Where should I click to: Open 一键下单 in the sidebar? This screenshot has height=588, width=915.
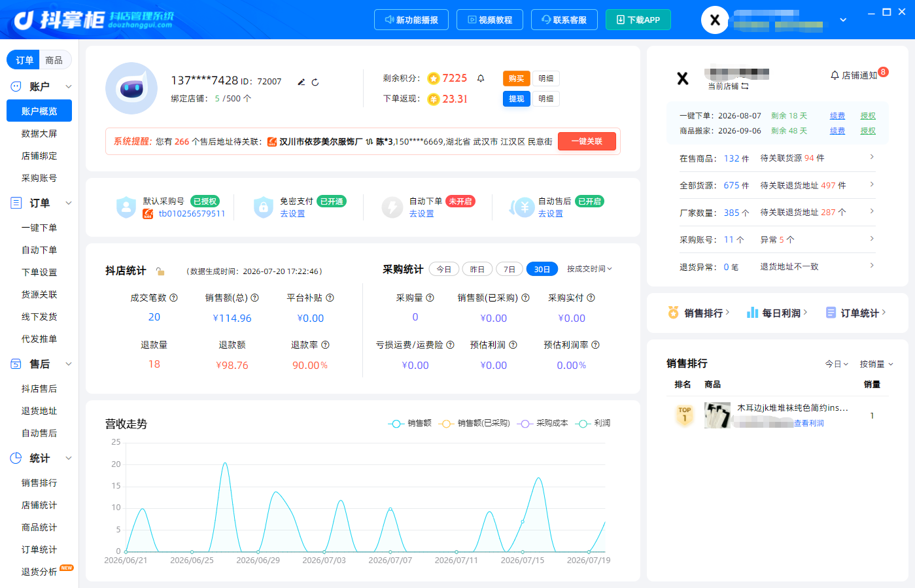coord(39,228)
